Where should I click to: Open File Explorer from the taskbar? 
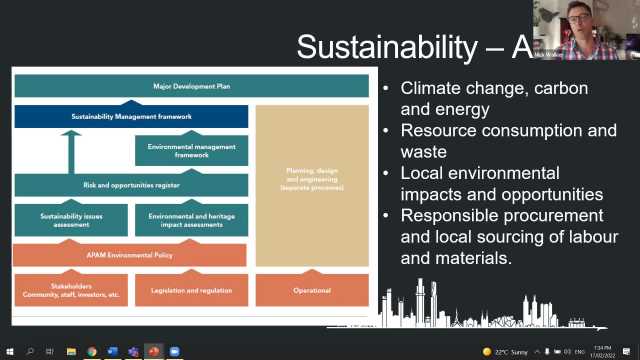pyautogui.click(x=71, y=351)
